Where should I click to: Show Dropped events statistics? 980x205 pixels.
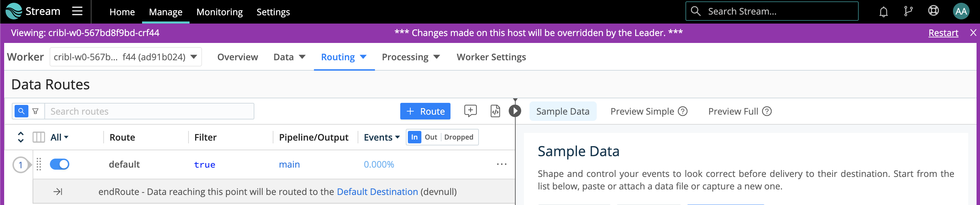tap(458, 137)
